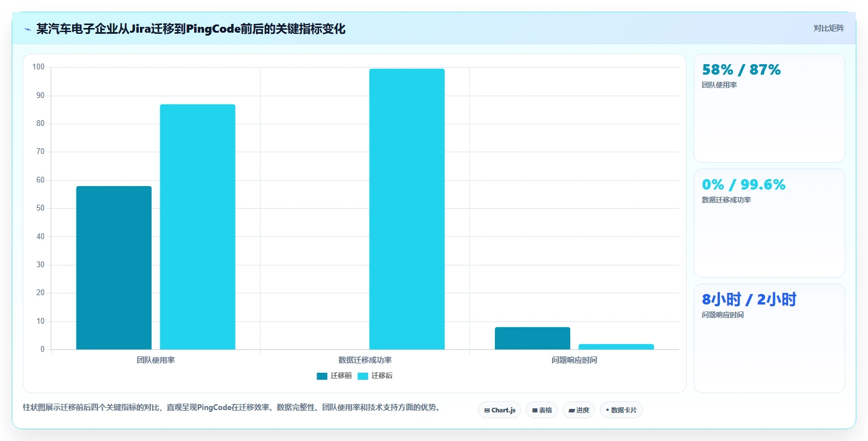This screenshot has height=441, width=868.
Task: Click the 团队使用率 card caption
Action: tap(719, 85)
